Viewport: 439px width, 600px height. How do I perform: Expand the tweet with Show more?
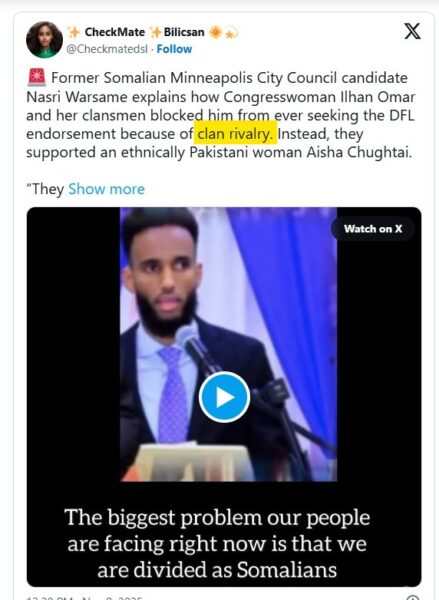[x=106, y=189]
